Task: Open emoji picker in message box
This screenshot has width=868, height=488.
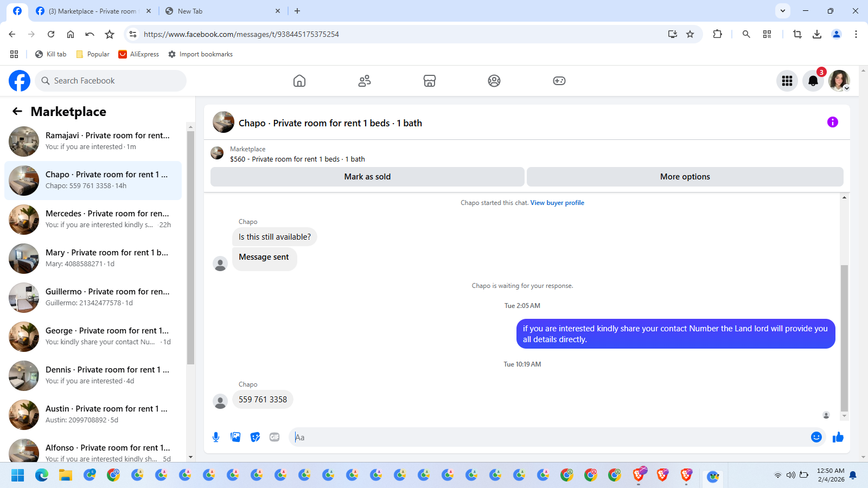Action: tap(816, 437)
